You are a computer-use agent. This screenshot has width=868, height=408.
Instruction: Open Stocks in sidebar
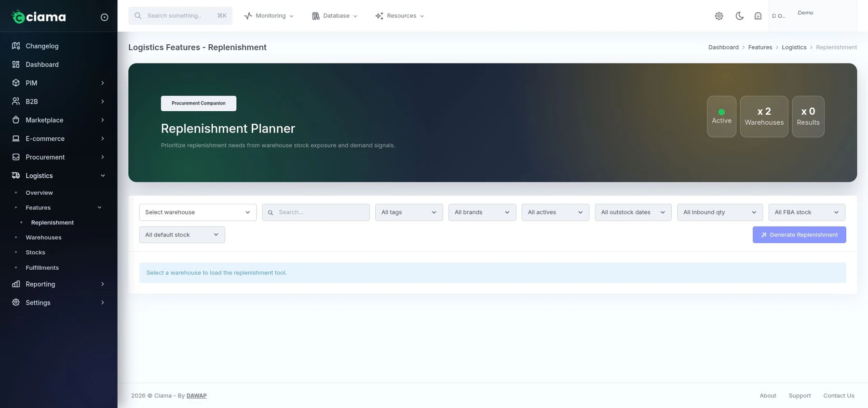(x=35, y=252)
